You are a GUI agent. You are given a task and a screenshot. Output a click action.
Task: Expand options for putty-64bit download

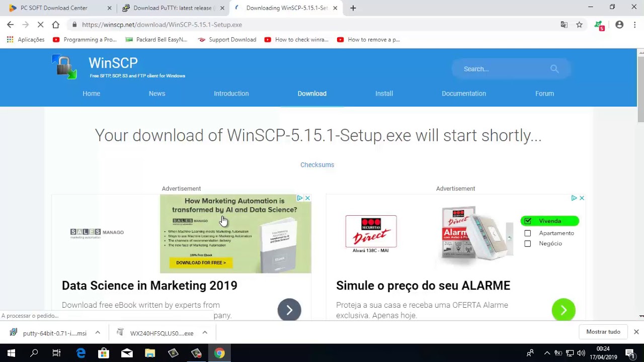[x=98, y=333]
